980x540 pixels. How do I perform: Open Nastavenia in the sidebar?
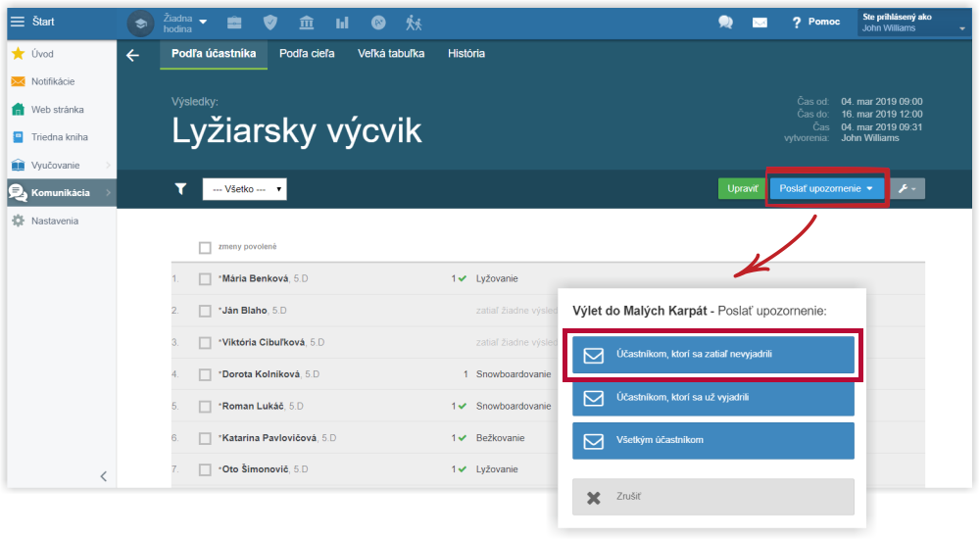61,221
